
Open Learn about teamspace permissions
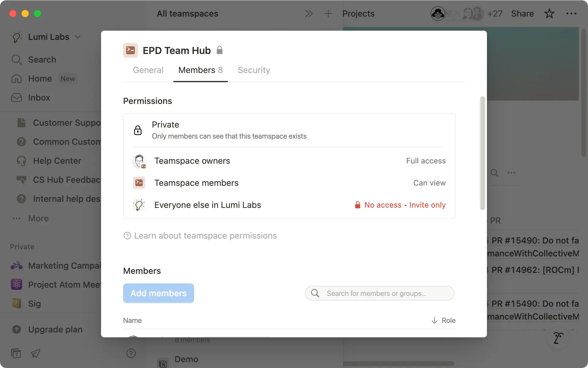tap(205, 236)
